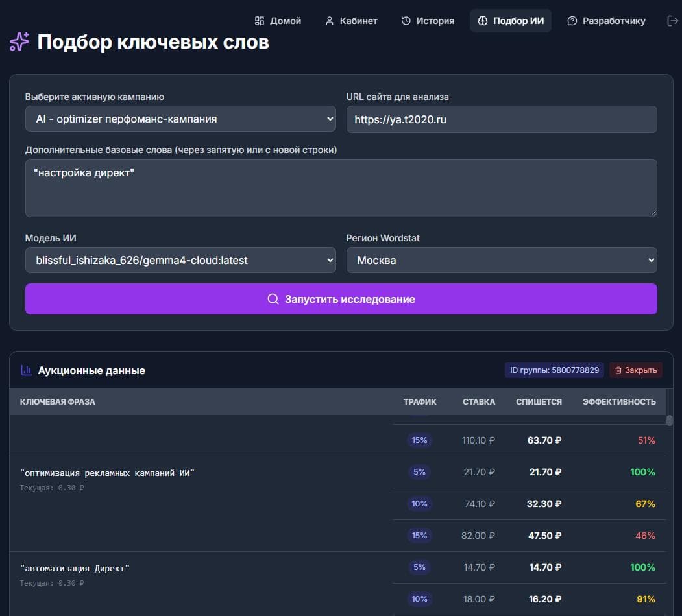
Task: Click the 15% traffic badge with 63.70 ₽
Action: [x=419, y=440]
